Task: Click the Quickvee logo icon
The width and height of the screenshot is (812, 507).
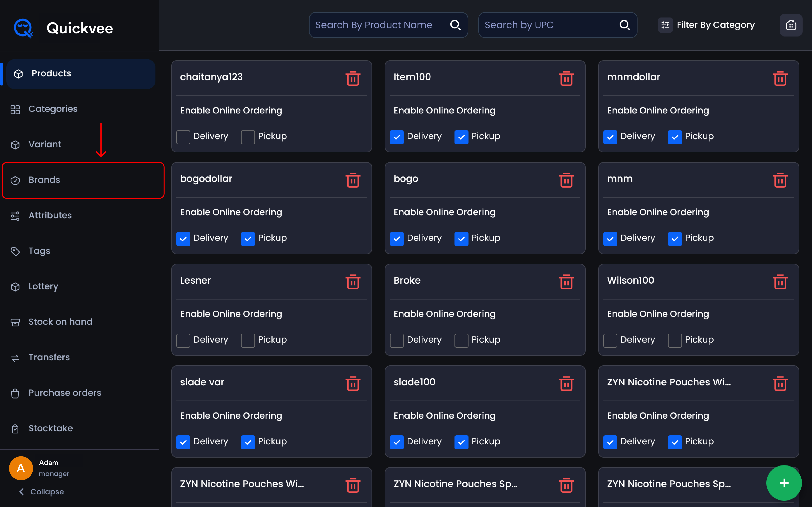Action: pyautogui.click(x=23, y=28)
